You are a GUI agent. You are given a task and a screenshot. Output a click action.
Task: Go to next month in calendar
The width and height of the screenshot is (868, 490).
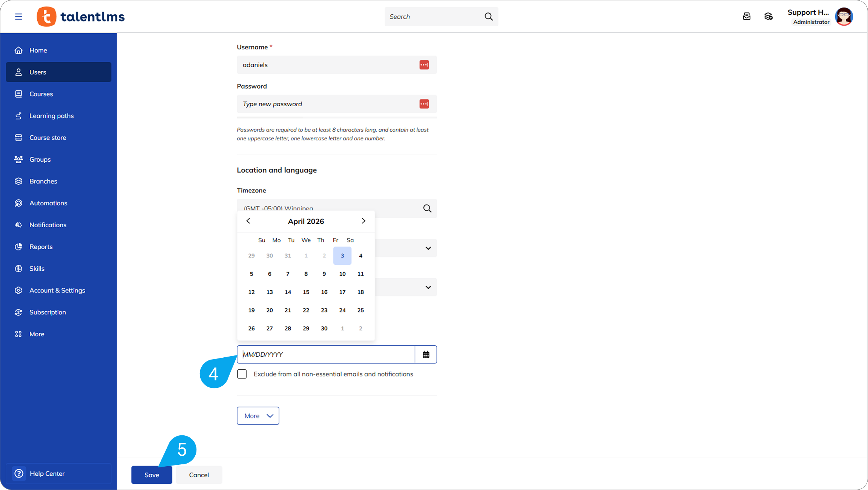tap(363, 221)
